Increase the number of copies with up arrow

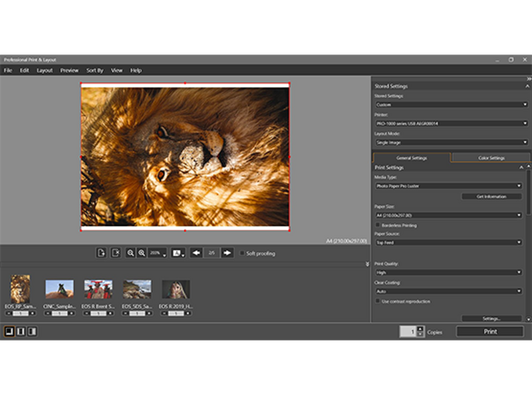tap(420, 329)
